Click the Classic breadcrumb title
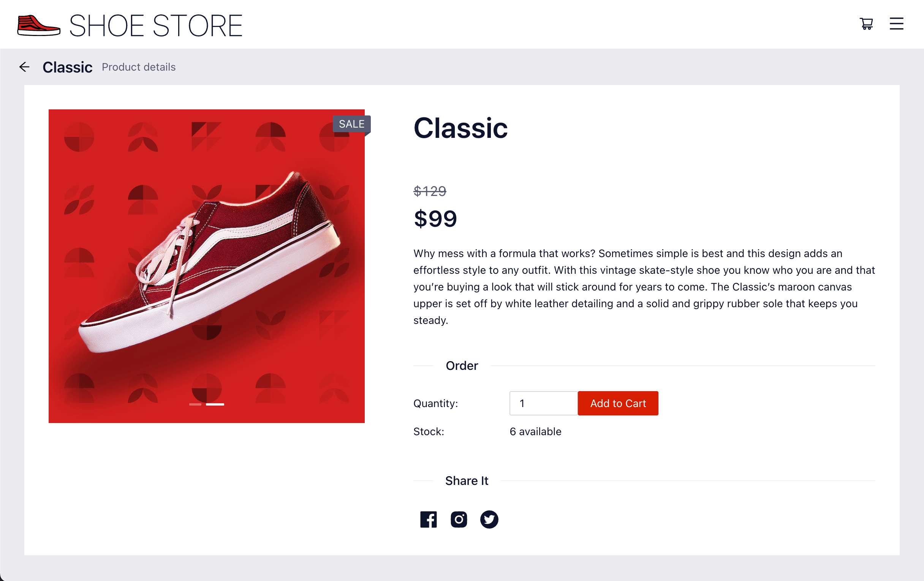 pyautogui.click(x=68, y=67)
